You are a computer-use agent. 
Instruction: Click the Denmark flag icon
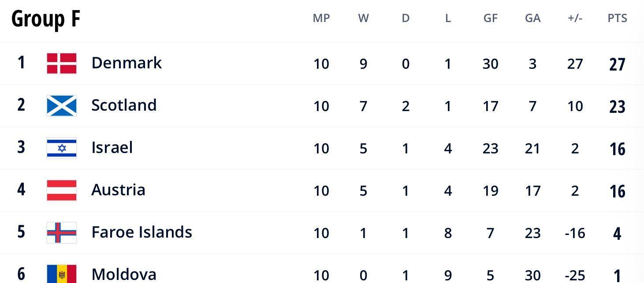62,63
